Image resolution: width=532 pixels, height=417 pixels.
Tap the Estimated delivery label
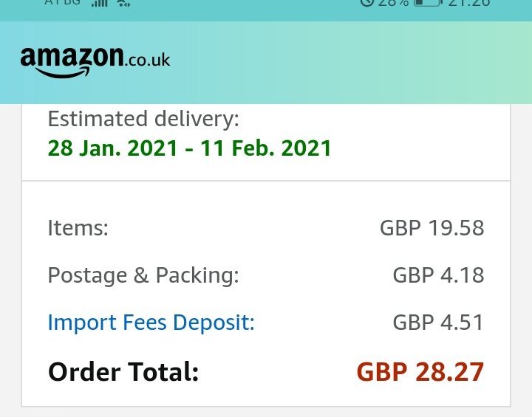[143, 120]
